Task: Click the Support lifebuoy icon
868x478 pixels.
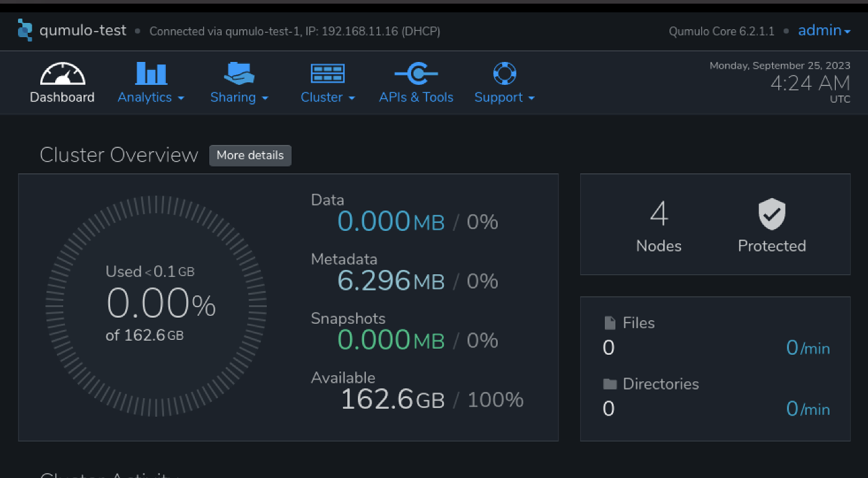Action: tap(505, 74)
